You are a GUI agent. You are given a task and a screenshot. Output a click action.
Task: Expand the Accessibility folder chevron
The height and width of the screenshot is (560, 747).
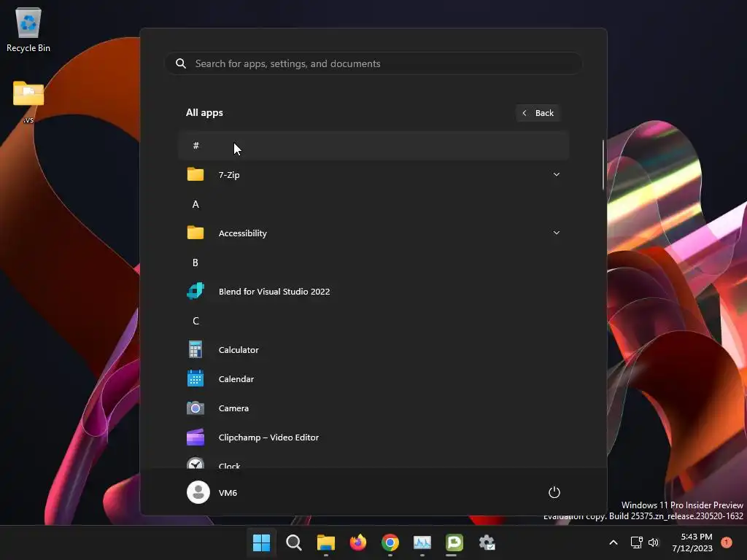(557, 233)
